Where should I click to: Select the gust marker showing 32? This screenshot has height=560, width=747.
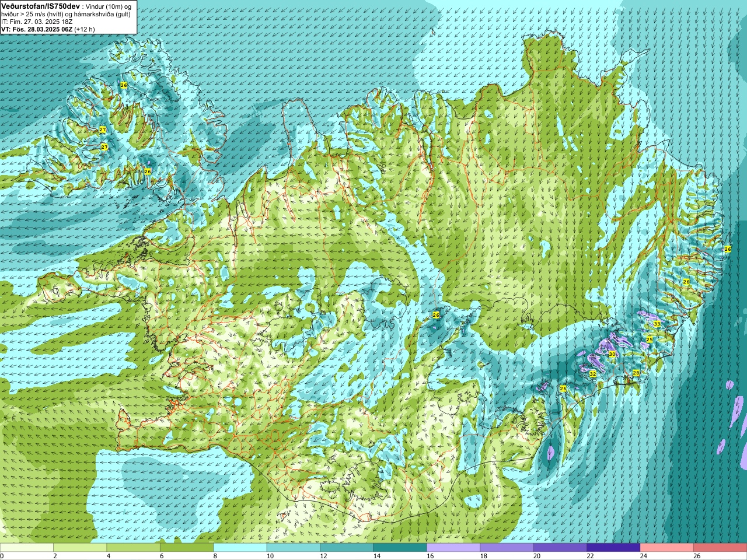pos(593,374)
